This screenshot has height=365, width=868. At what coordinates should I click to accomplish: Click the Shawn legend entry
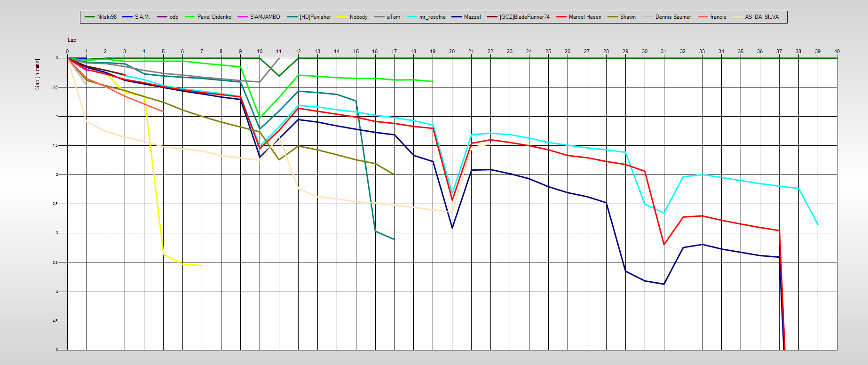pos(627,17)
